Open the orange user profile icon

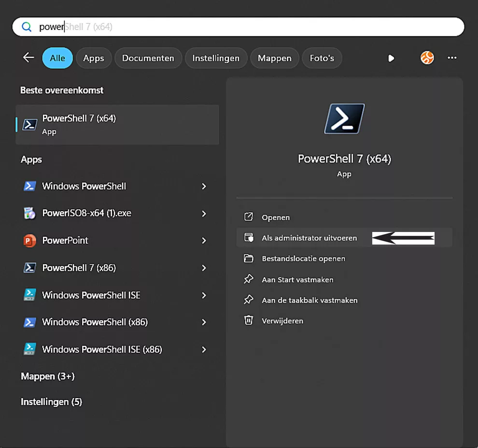427,58
